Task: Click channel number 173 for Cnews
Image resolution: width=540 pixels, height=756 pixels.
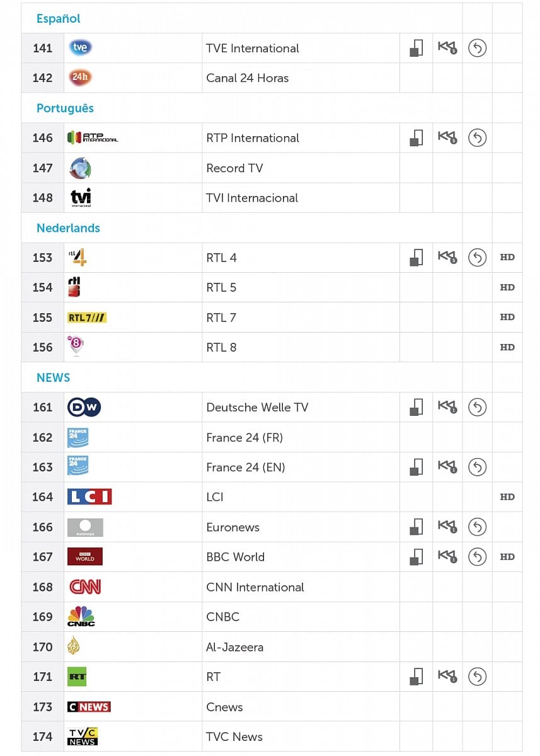Action: [x=43, y=707]
